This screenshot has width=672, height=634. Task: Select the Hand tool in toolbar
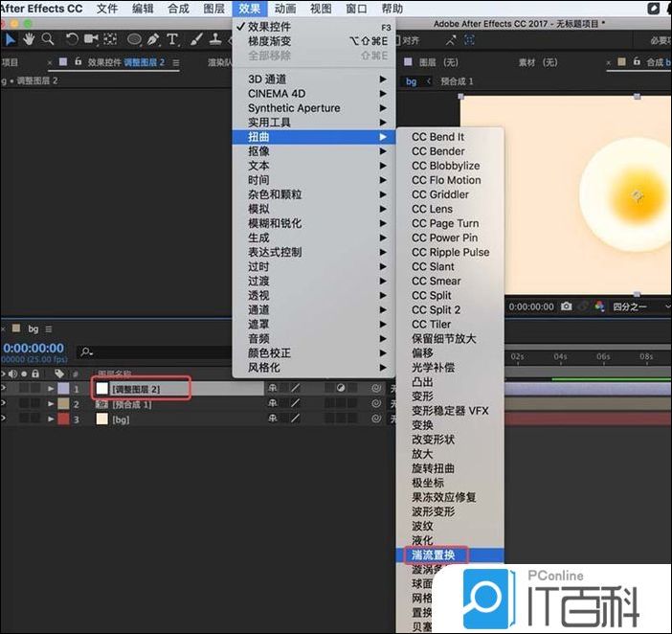point(29,39)
